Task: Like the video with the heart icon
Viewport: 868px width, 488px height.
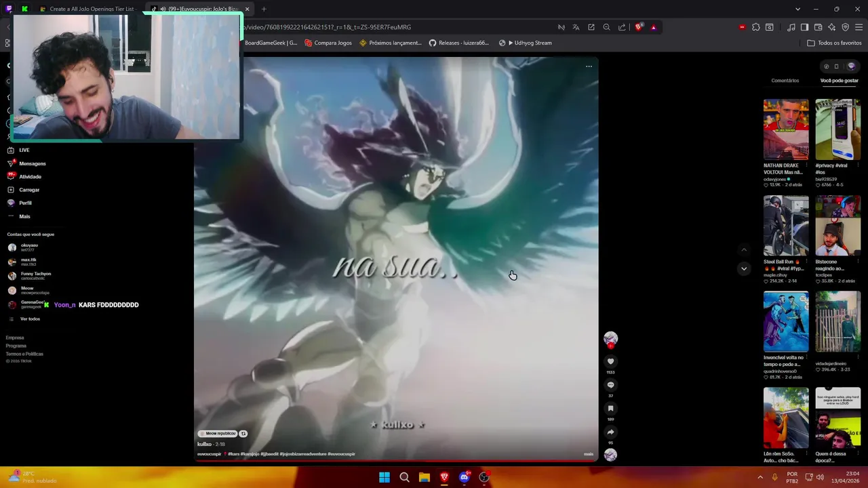Action: [610, 361]
